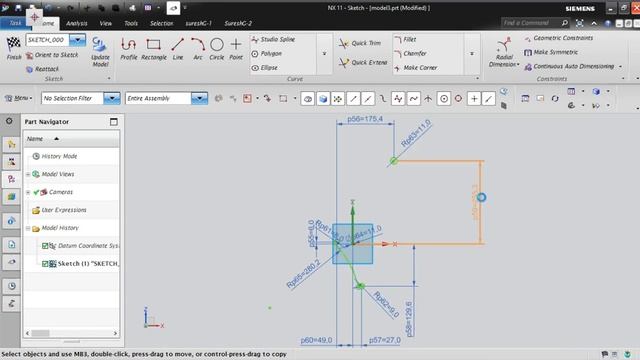Open the SKETCH_000 name dropdown

[x=77, y=40]
